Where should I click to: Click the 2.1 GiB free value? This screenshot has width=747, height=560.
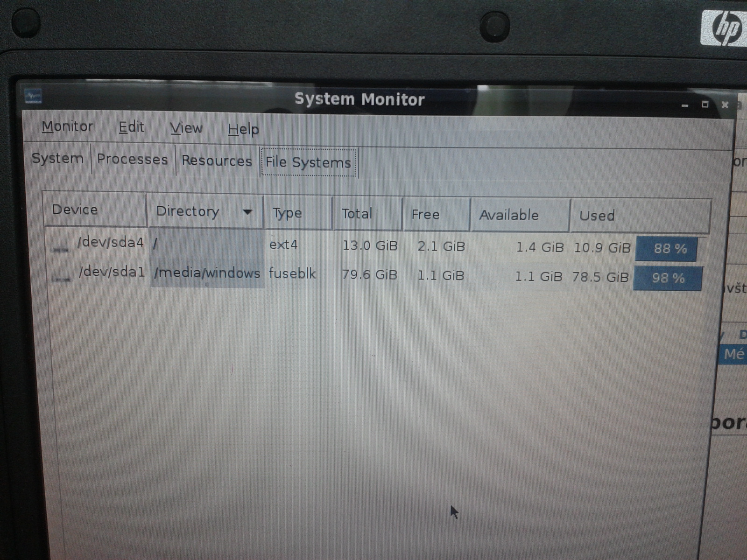point(441,246)
